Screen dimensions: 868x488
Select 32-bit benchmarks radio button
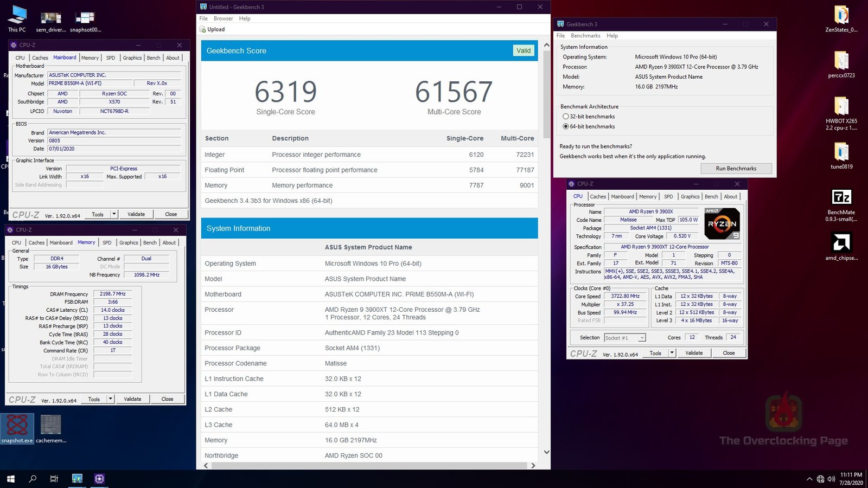566,117
